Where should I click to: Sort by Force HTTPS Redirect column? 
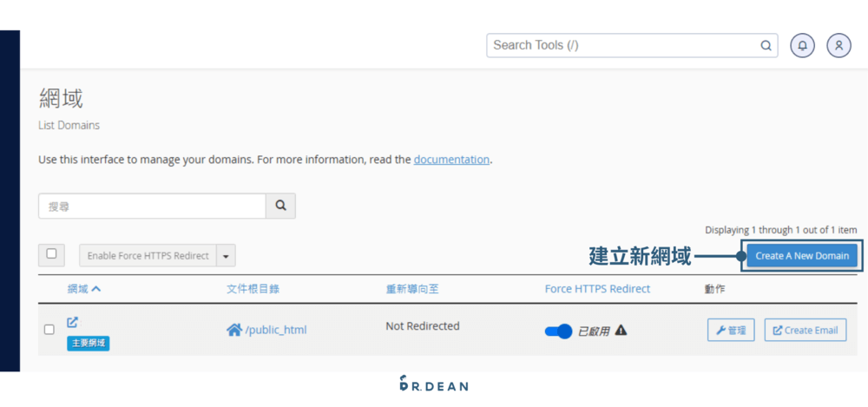[x=597, y=288]
